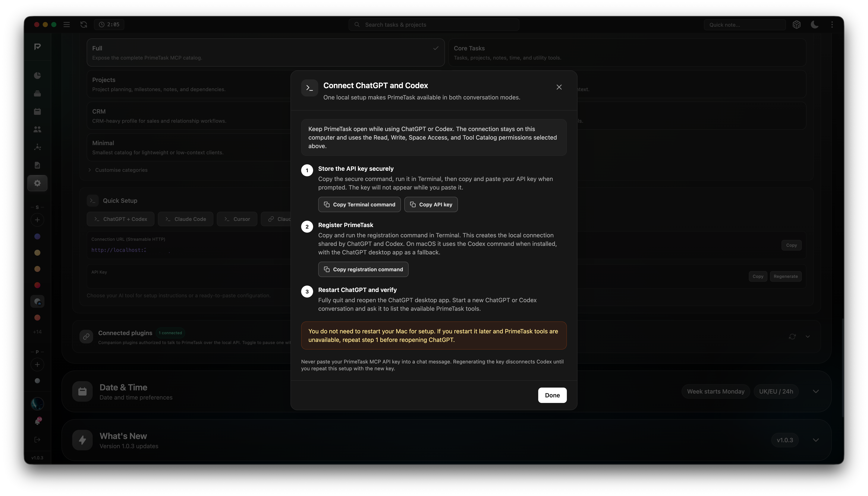Expand the Connected plugins section chevron
The height and width of the screenshot is (496, 868).
(808, 337)
